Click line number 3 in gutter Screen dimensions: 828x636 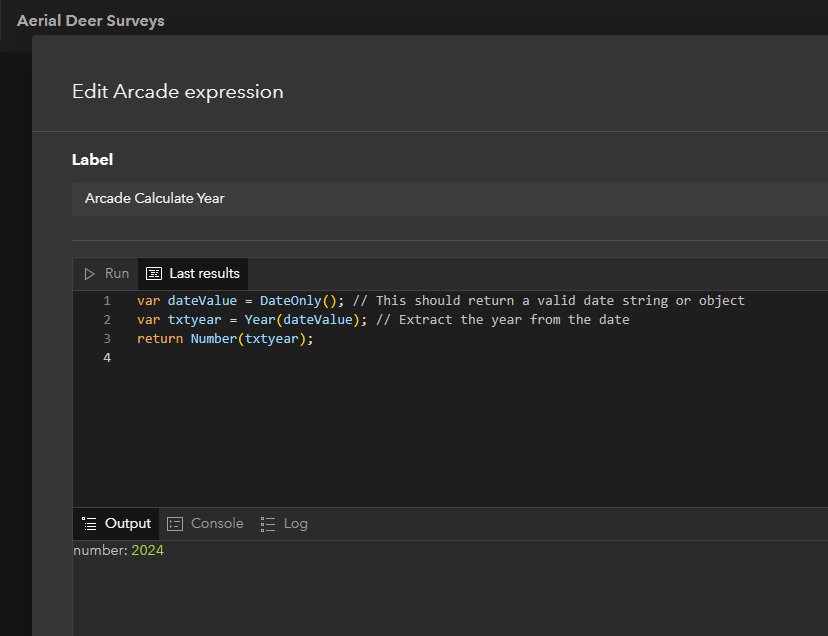[x=106, y=338]
